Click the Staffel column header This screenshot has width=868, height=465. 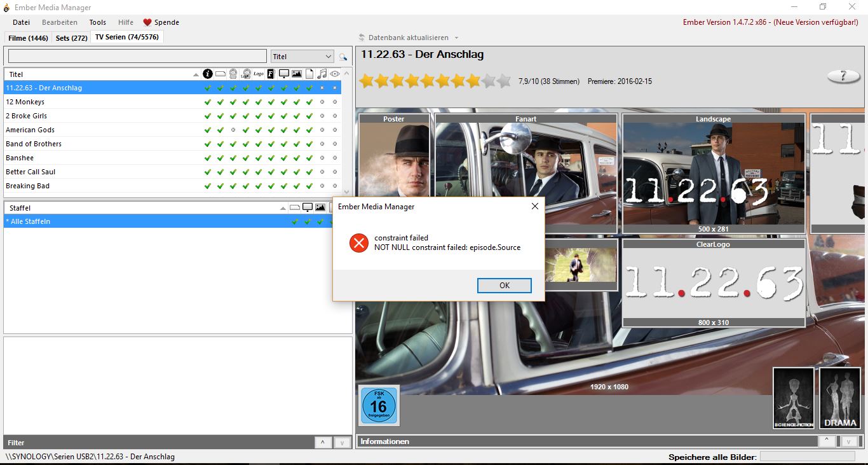click(x=145, y=208)
